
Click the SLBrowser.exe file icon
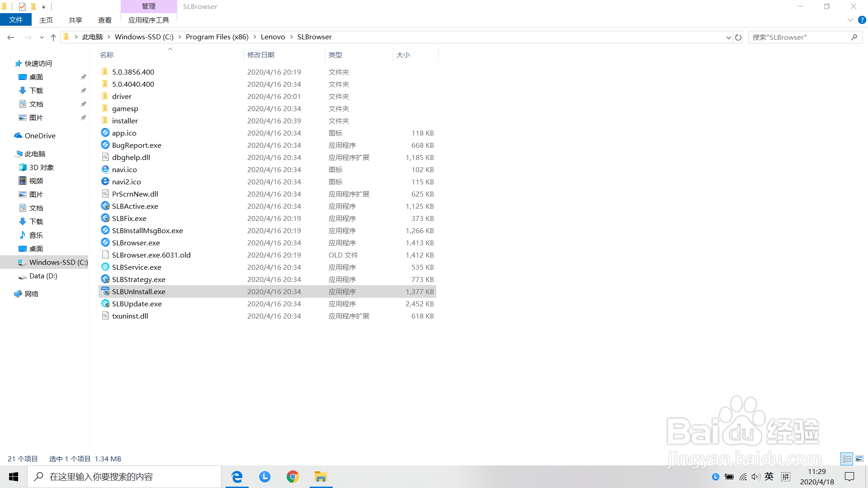105,243
